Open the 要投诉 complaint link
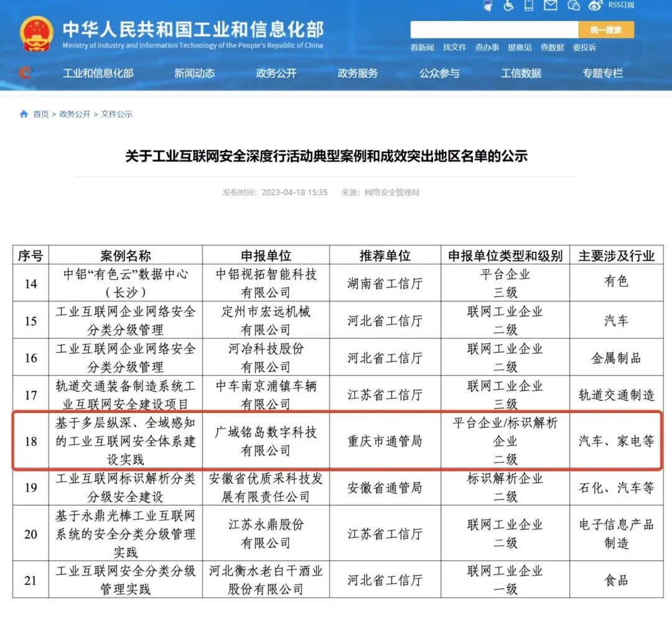Image resolution: width=672 pixels, height=623 pixels. [x=584, y=47]
